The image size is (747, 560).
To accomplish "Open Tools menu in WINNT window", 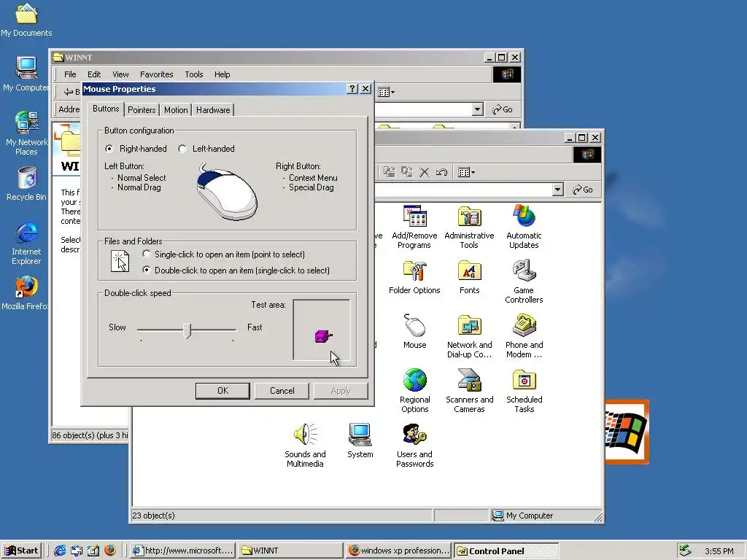I will tap(194, 74).
